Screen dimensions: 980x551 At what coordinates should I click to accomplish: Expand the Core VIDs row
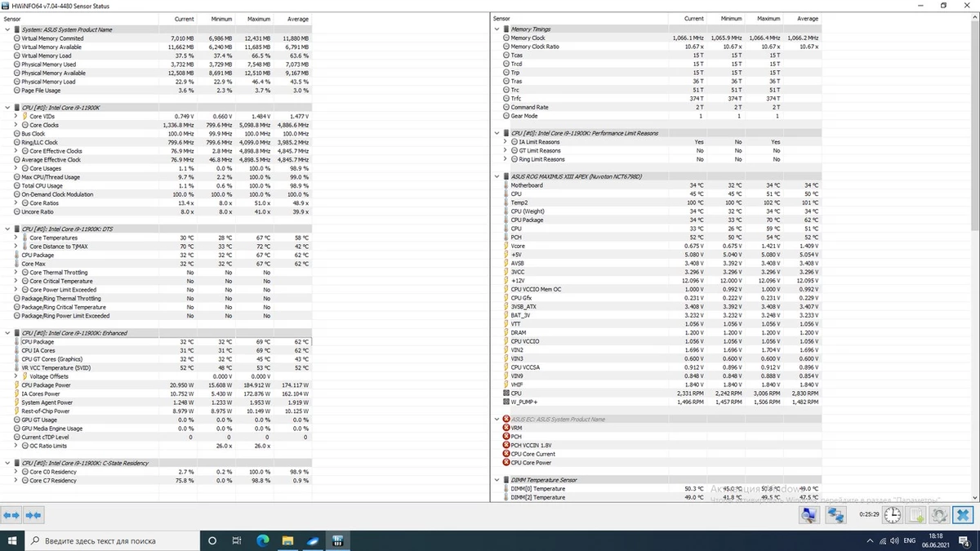pyautogui.click(x=16, y=117)
